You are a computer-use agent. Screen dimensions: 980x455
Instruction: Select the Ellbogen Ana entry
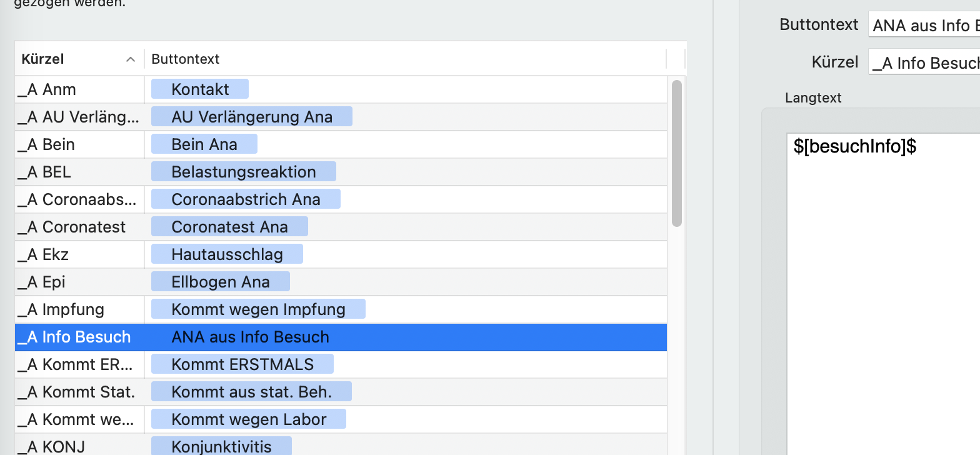click(x=221, y=282)
